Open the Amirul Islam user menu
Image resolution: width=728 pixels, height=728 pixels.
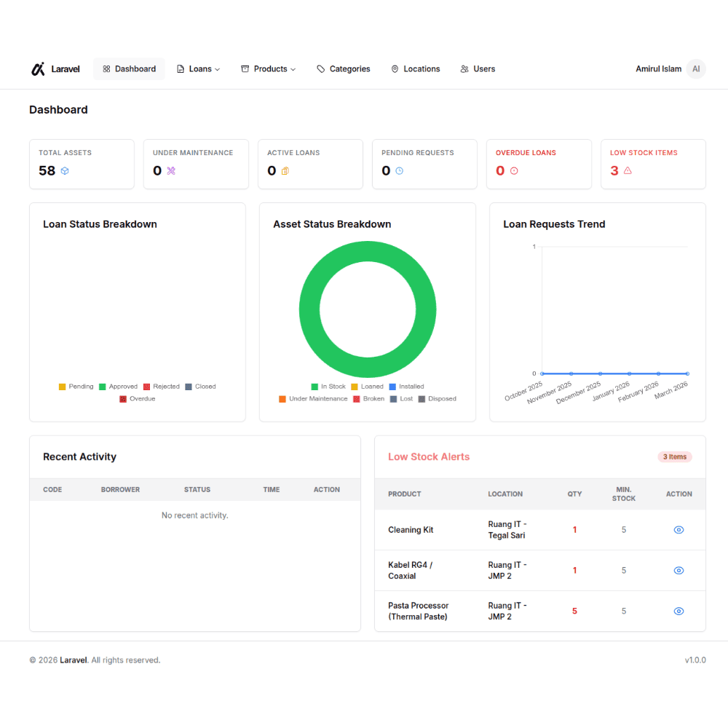659,69
